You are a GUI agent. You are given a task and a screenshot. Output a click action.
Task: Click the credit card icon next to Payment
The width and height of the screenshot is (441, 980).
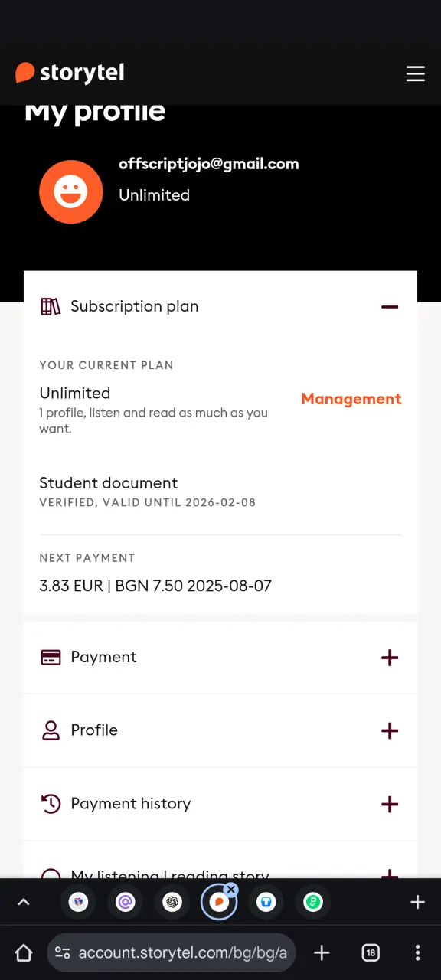(51, 658)
